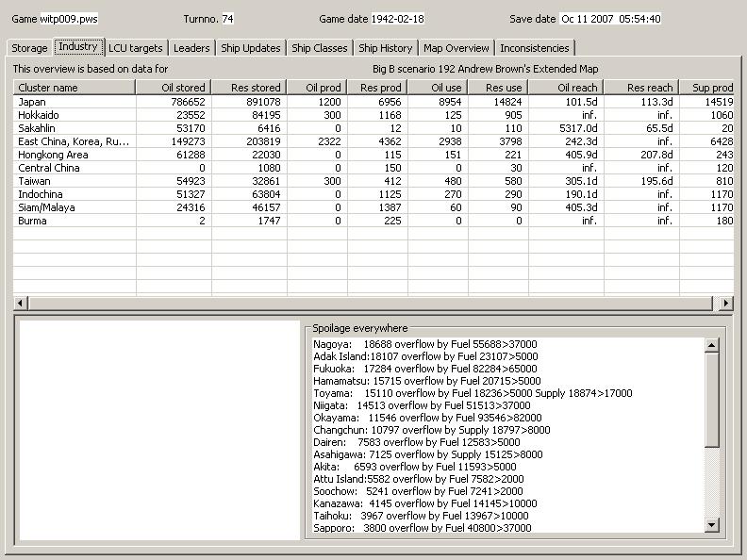Image resolution: width=747 pixels, height=560 pixels.
Task: Open the LCU targets tab
Action: click(136, 48)
